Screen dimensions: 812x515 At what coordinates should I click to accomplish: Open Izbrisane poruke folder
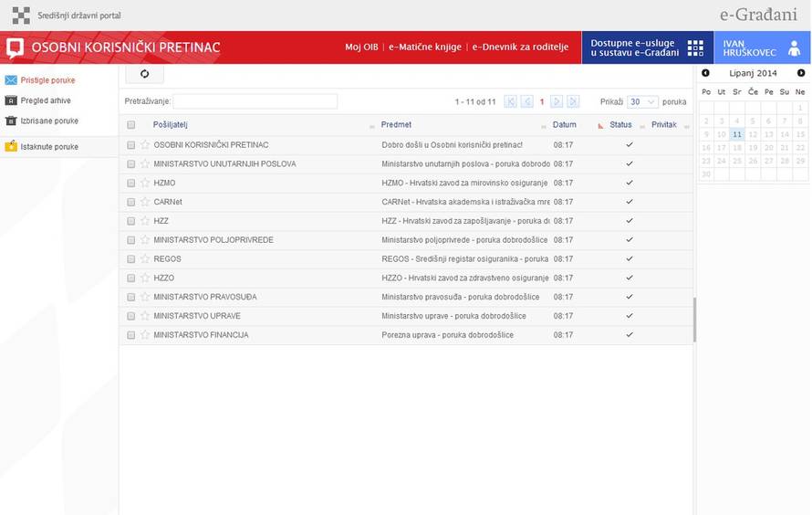tap(49, 121)
